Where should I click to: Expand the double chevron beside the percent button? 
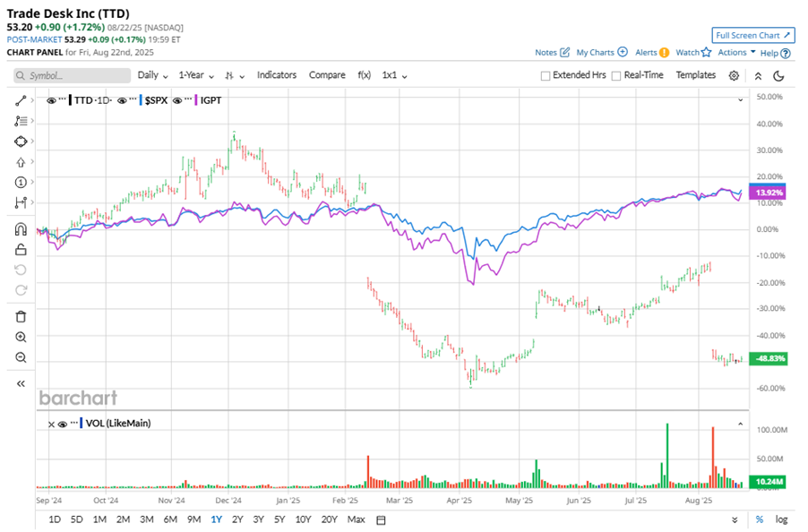[735, 519]
